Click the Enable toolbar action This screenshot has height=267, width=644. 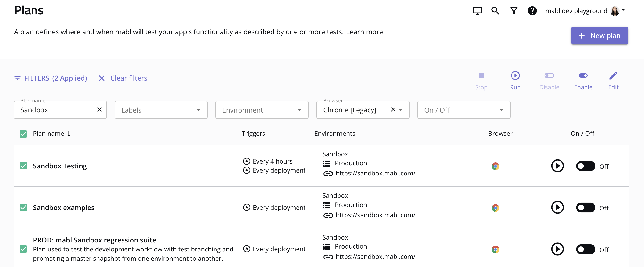(583, 80)
